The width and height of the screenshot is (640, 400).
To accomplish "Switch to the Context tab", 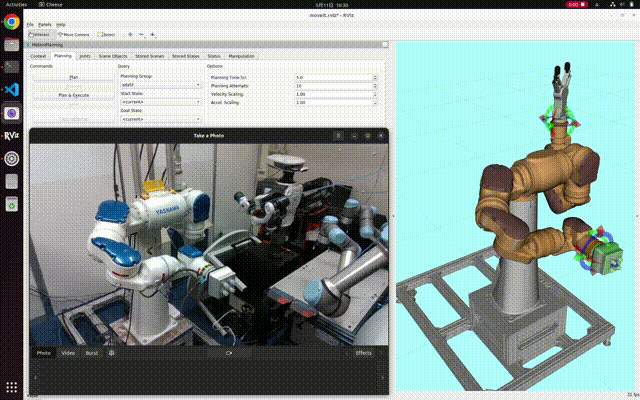I will [38, 56].
